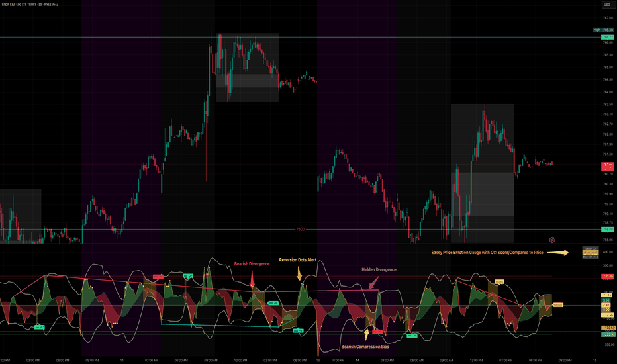Screen dimensions: 617x364
Task: Select the yellow signal tag at the indicator's right edge
Action: pos(558,305)
